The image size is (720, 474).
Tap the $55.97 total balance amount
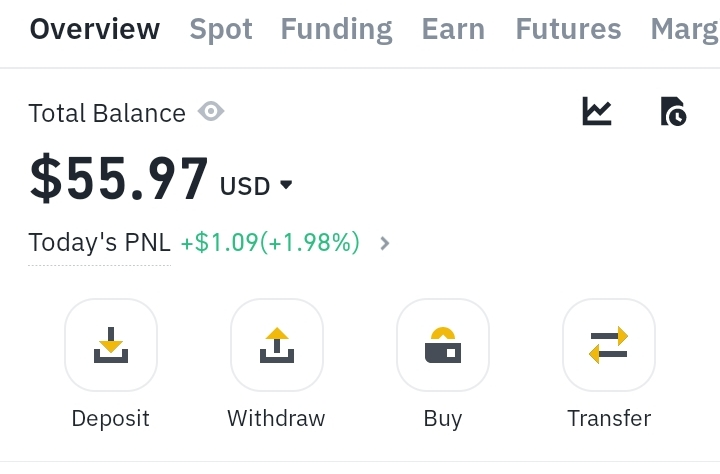[119, 179]
